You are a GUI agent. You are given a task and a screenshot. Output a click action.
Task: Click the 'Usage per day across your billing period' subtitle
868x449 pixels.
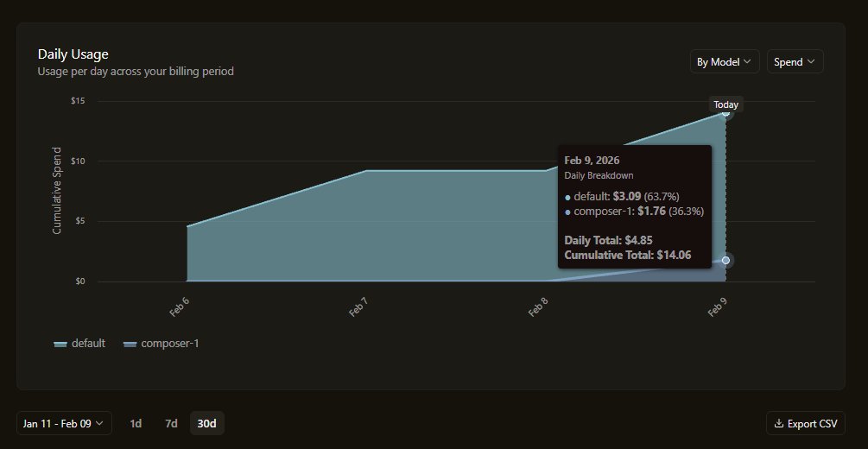coord(136,72)
